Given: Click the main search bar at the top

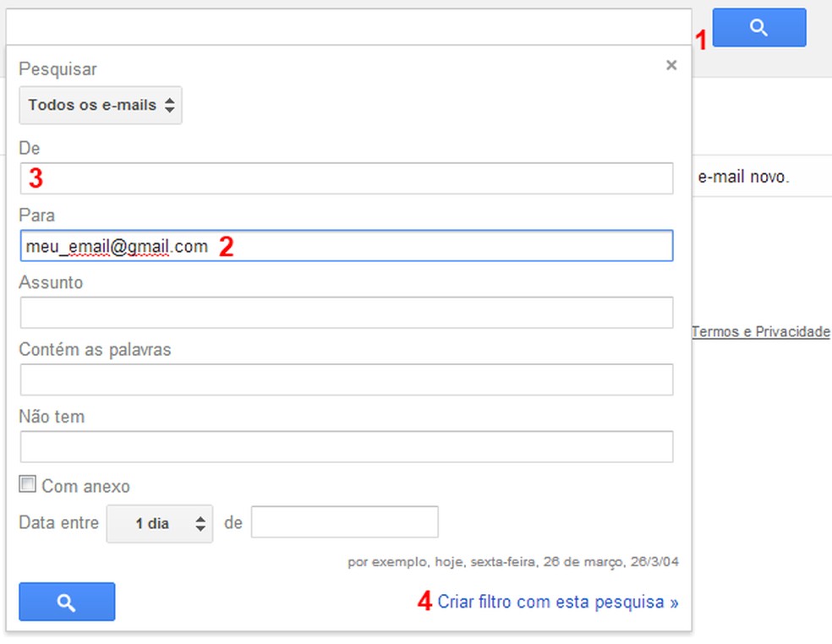Looking at the screenshot, I should pos(347,27).
